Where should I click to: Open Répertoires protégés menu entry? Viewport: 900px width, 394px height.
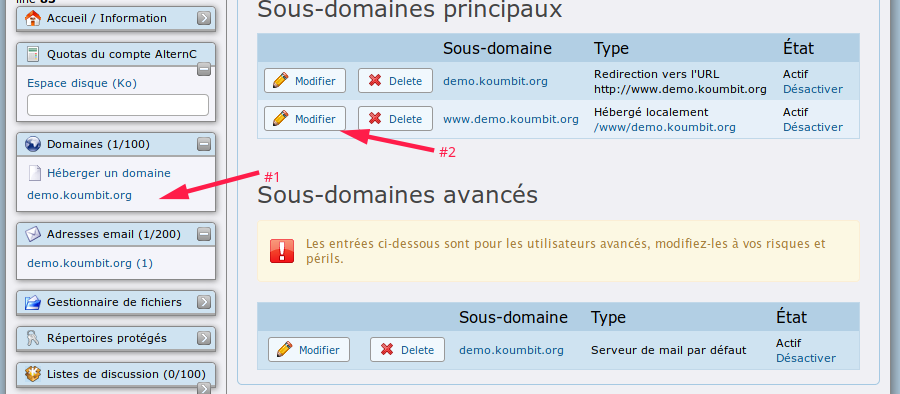pyautogui.click(x=107, y=338)
